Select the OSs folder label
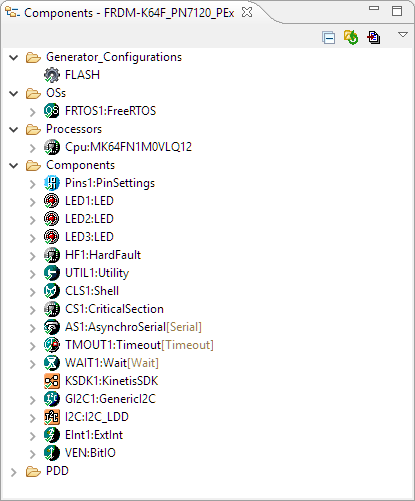 (x=56, y=93)
